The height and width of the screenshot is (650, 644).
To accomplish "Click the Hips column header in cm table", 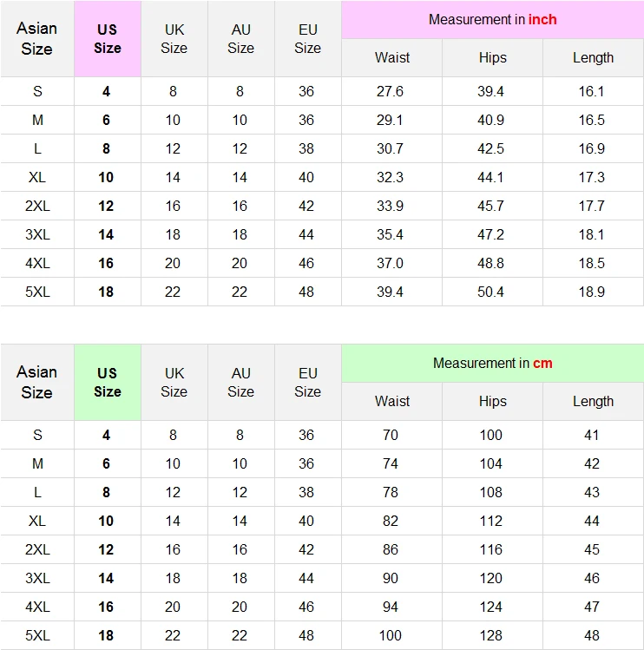I will pos(492,401).
